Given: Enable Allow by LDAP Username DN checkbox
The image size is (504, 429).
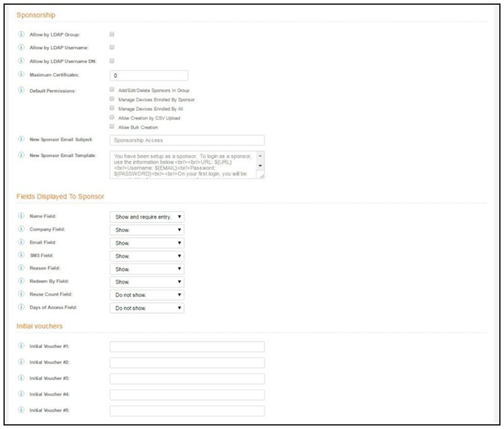Looking at the screenshot, I should point(112,61).
